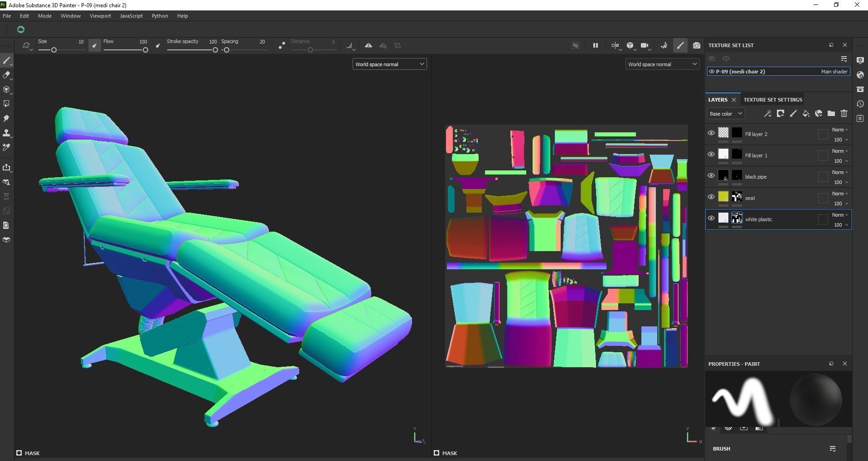Open Shader settings from right dock
Screen dimensions: 868x461
tap(860, 75)
